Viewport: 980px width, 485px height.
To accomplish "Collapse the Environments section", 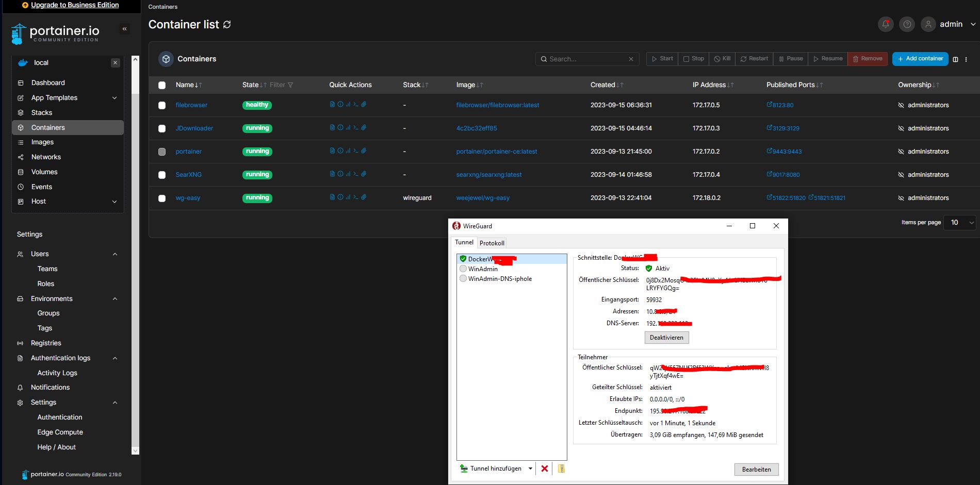I will pos(115,299).
